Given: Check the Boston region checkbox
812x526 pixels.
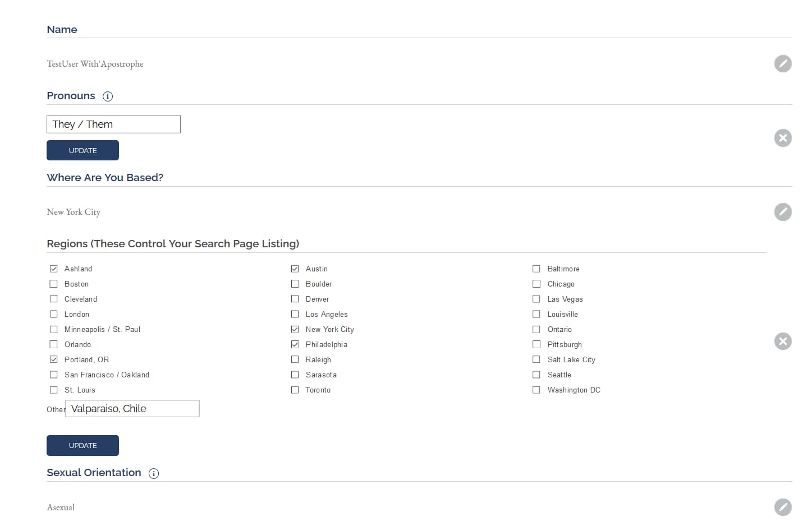Looking at the screenshot, I should pos(53,284).
